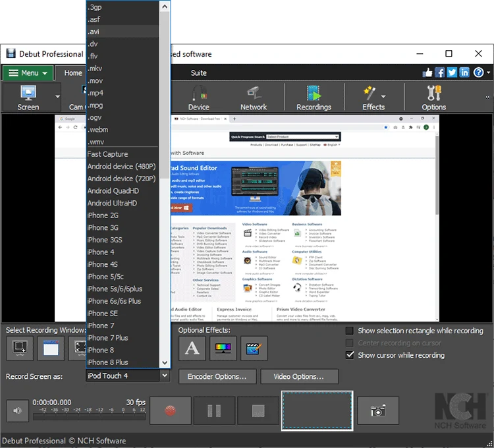494x448 pixels.
Task: Disable show cursor while recording
Action: click(x=350, y=355)
